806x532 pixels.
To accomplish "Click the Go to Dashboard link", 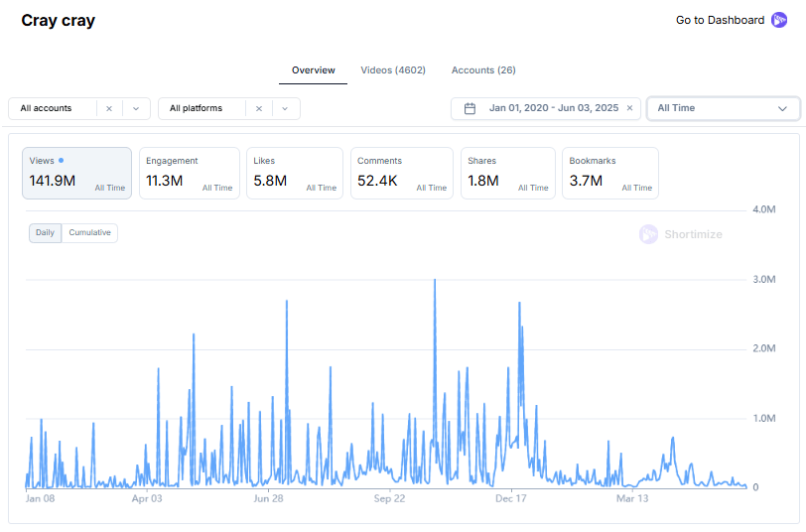I will pos(720,20).
